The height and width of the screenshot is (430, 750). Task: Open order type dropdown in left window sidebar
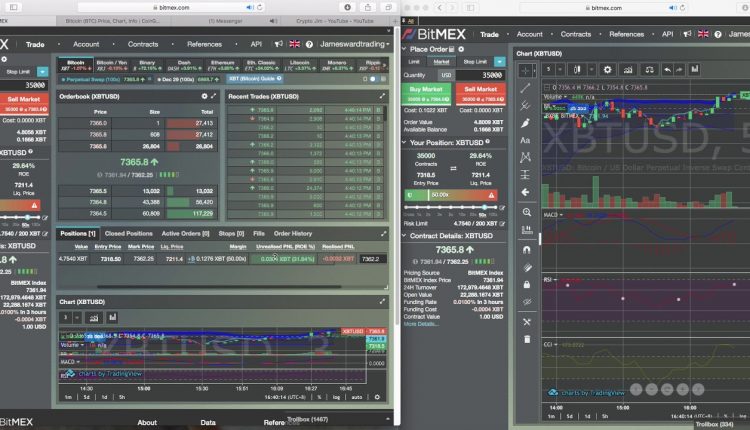pyautogui.click(x=43, y=72)
